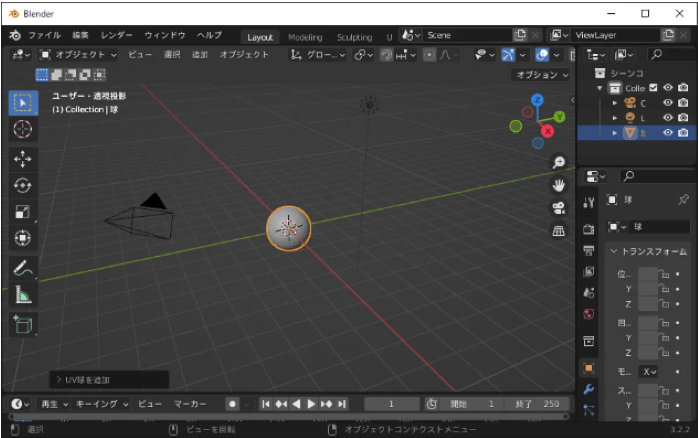Open the オブジェクト mode dropdown
Image resolution: width=698 pixels, height=438 pixels.
pos(78,54)
